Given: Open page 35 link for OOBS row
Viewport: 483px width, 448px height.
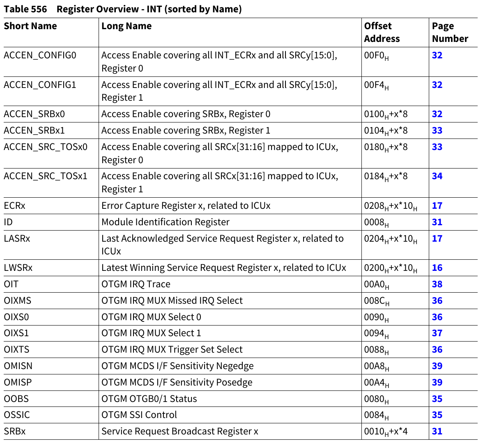Looking at the screenshot, I should pos(437,399).
